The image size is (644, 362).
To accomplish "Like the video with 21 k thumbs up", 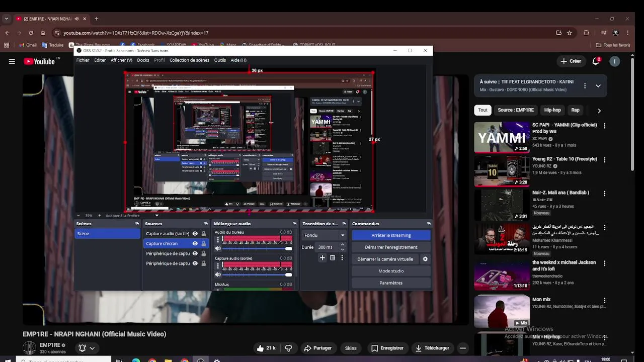I will tap(266, 348).
